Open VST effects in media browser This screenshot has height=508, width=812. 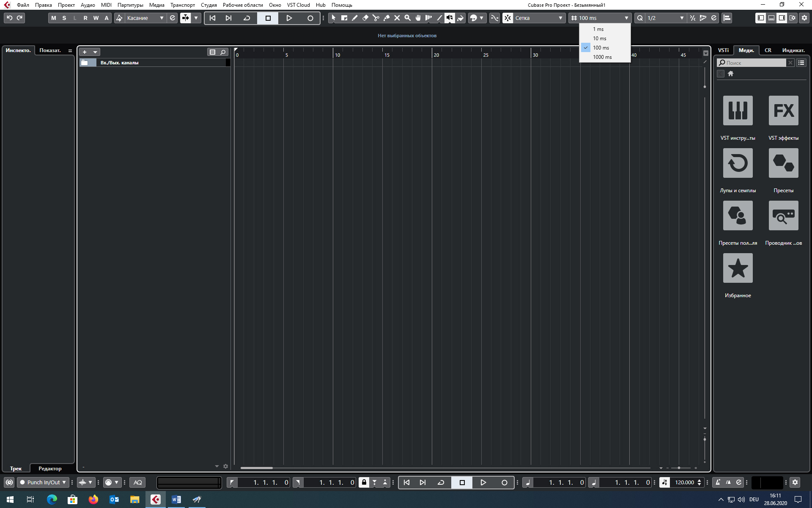coord(783,110)
